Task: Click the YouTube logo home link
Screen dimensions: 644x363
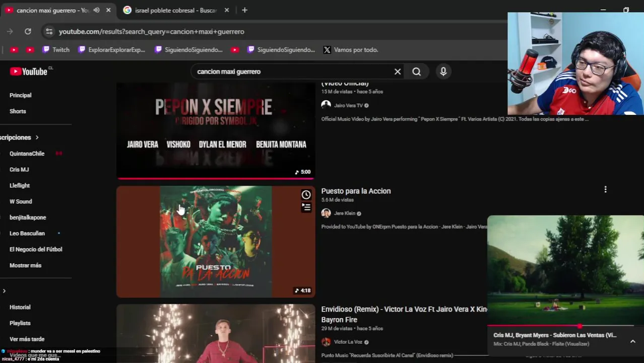Action: pos(29,72)
